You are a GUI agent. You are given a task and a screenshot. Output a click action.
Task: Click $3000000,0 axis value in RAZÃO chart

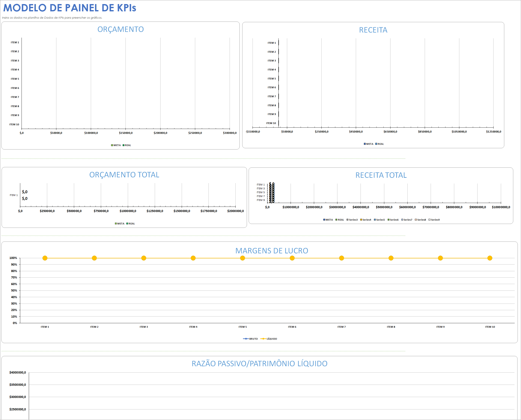click(18, 397)
